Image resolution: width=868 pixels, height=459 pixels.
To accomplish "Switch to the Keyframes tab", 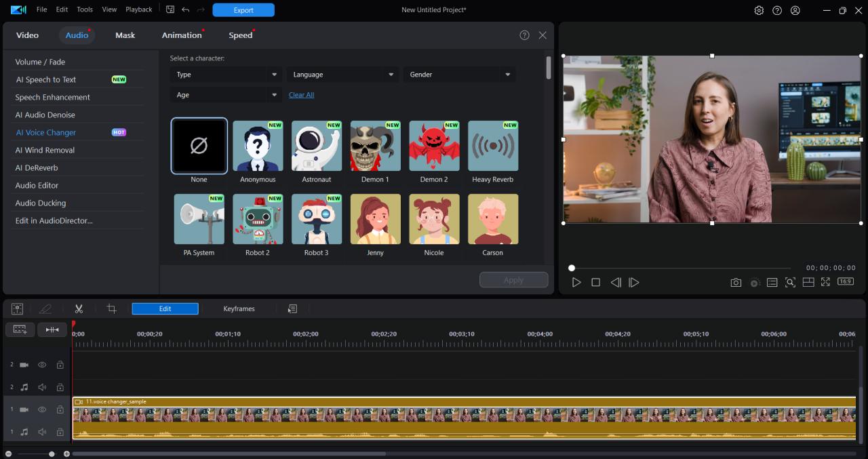I will [239, 308].
